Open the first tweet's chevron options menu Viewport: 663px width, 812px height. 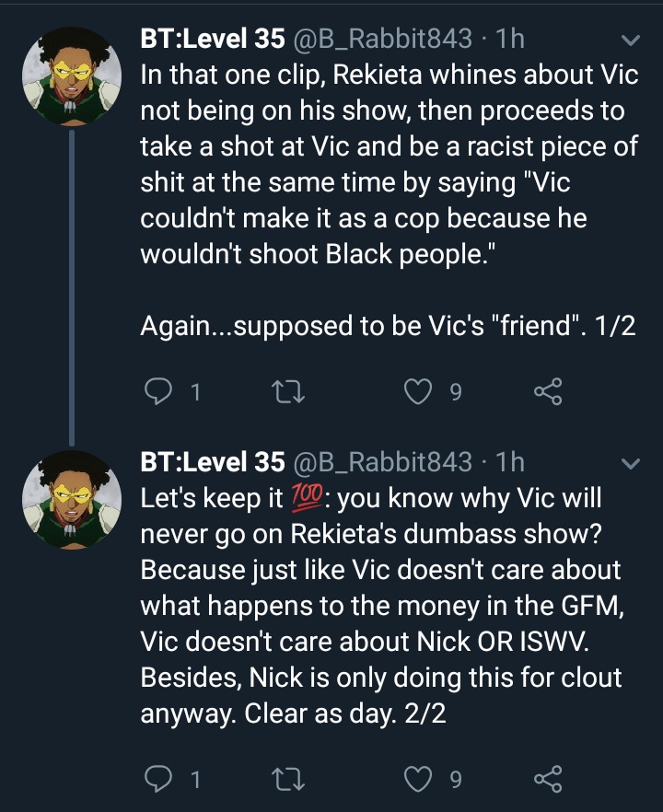631,40
